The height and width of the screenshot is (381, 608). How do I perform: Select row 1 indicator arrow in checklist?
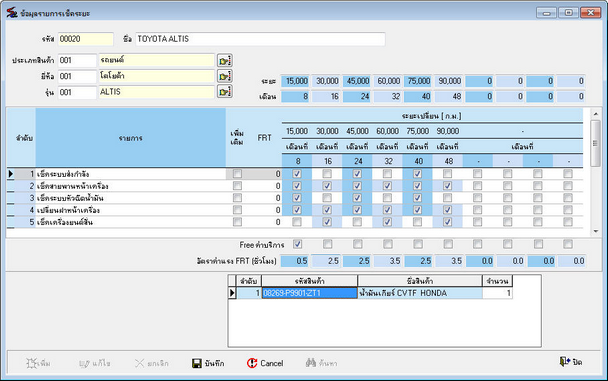pos(11,174)
